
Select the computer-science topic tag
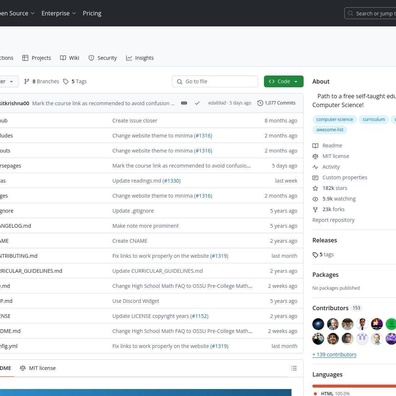point(334,119)
